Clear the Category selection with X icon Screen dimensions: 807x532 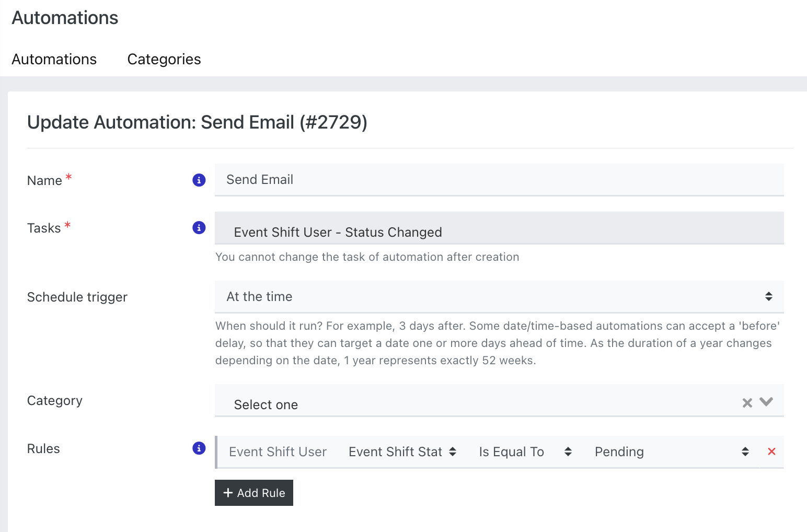tap(747, 403)
